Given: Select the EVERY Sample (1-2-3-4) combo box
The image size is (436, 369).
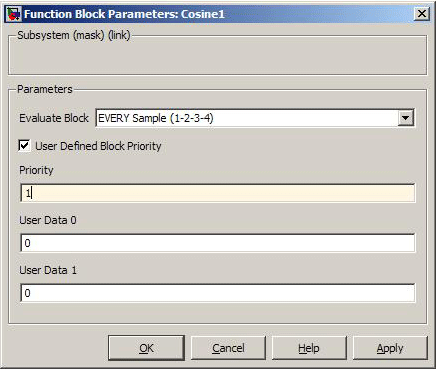Looking at the screenshot, I should pos(255,118).
